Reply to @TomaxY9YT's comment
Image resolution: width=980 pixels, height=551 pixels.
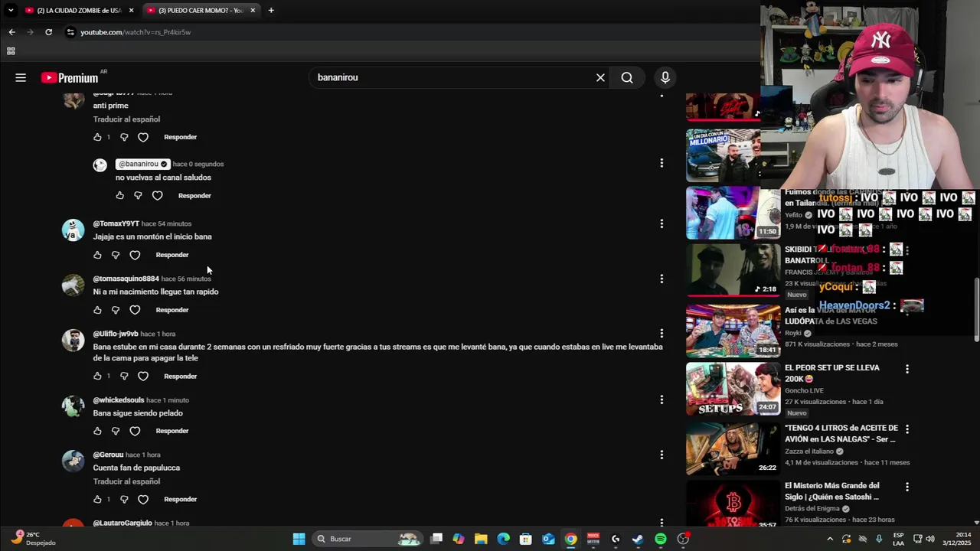coord(172,255)
